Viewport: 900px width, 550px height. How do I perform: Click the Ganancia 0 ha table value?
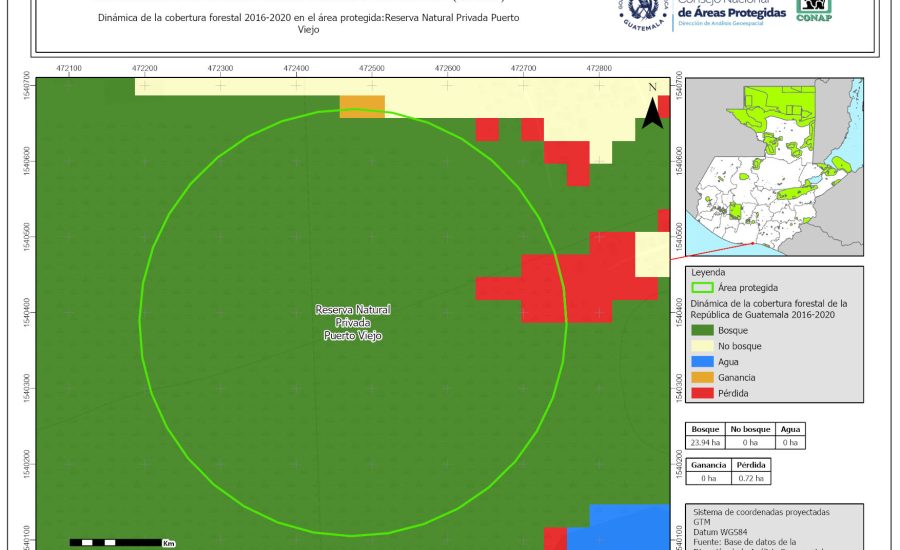707,478
